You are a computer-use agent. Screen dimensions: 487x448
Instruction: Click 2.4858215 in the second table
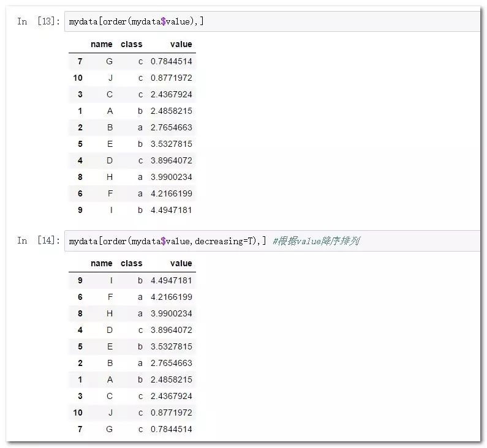(x=172, y=379)
